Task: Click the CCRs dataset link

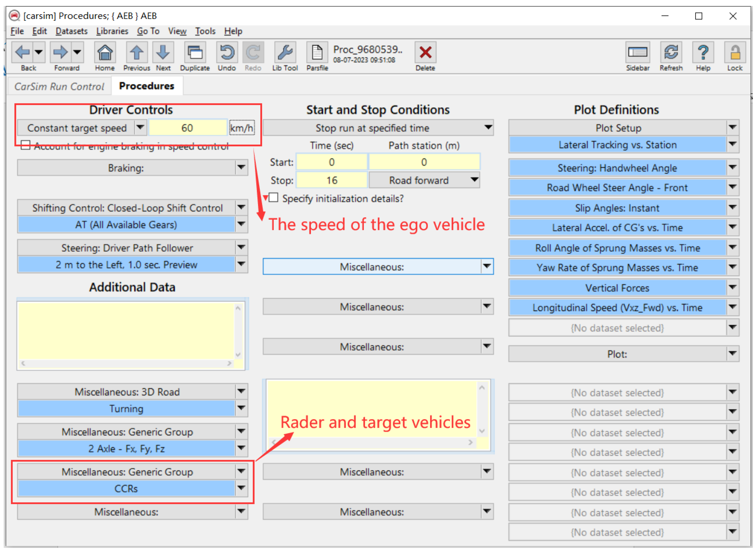Action: pos(126,488)
